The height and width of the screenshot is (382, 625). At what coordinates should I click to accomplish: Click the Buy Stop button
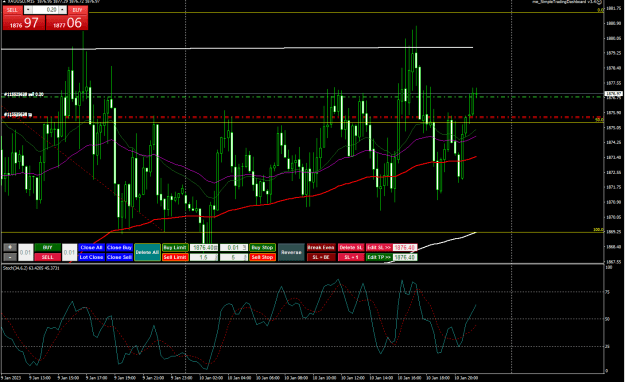262,247
